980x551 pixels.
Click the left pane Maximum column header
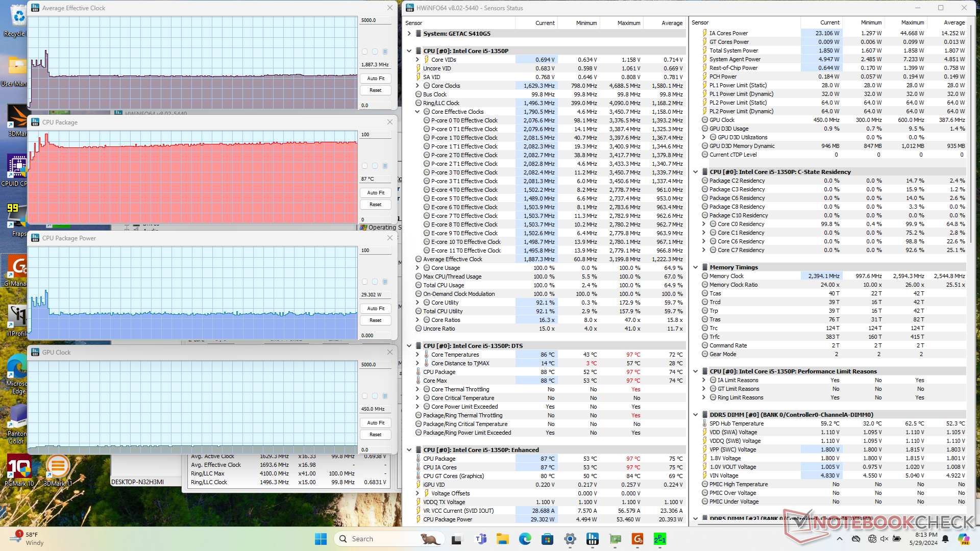tap(622, 23)
